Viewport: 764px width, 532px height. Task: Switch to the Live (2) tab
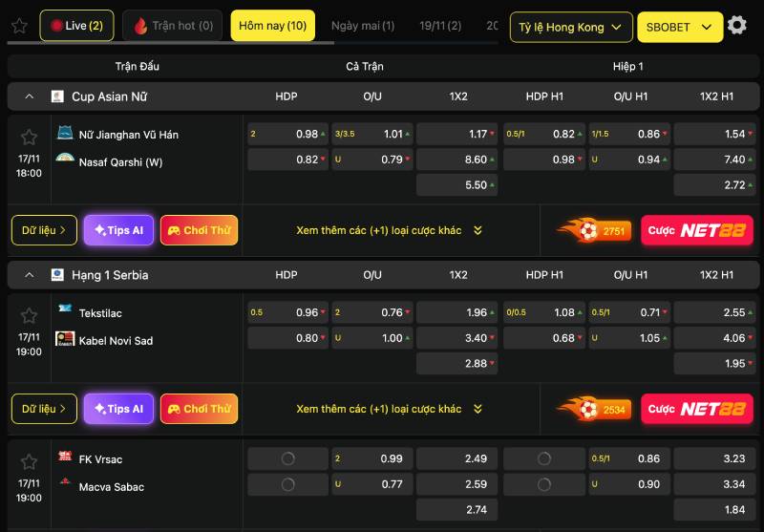pyautogui.click(x=76, y=26)
